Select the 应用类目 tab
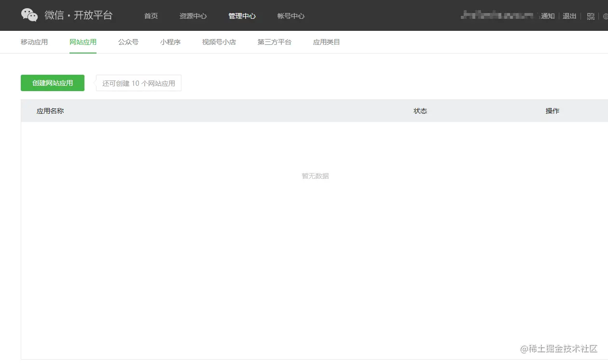Image resolution: width=608 pixels, height=364 pixels. [327, 42]
